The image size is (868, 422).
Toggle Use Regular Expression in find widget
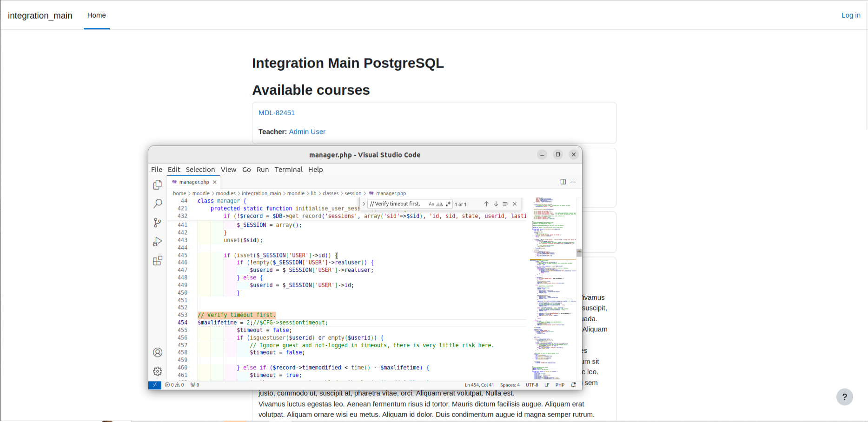[x=448, y=204]
